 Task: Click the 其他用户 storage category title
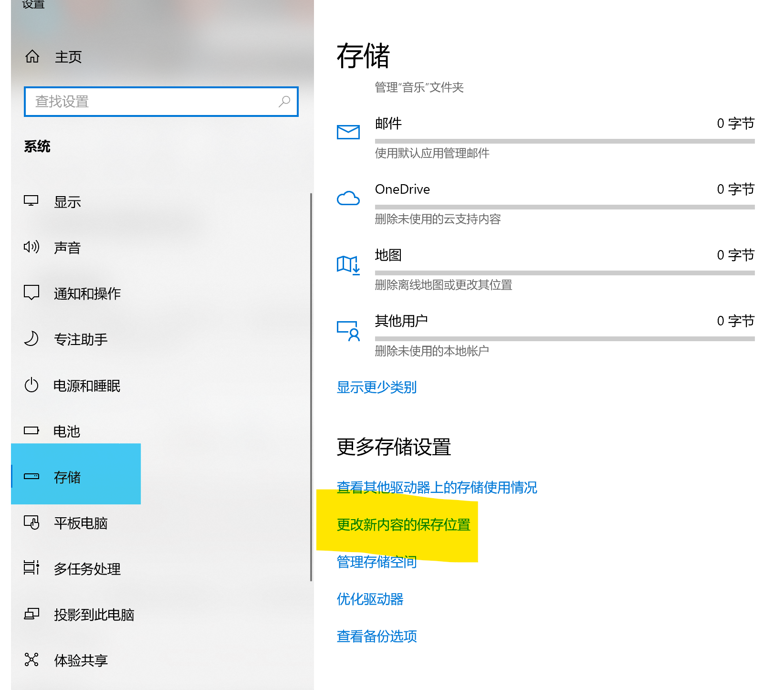pos(401,321)
